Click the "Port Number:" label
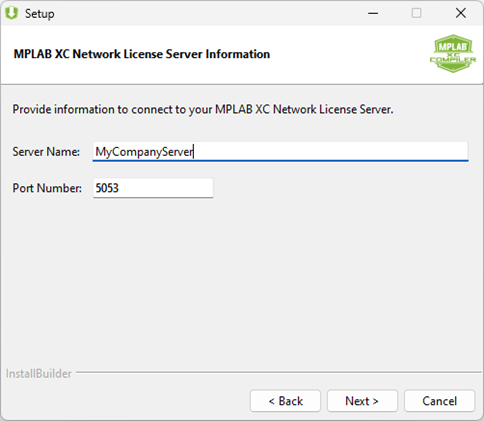484x421 pixels. [47, 188]
